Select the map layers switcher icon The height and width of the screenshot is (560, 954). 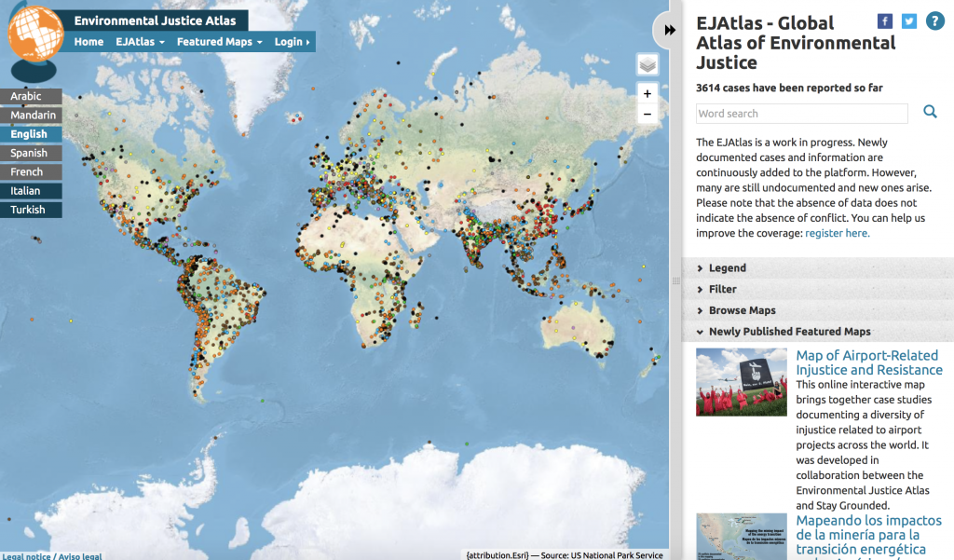[647, 64]
